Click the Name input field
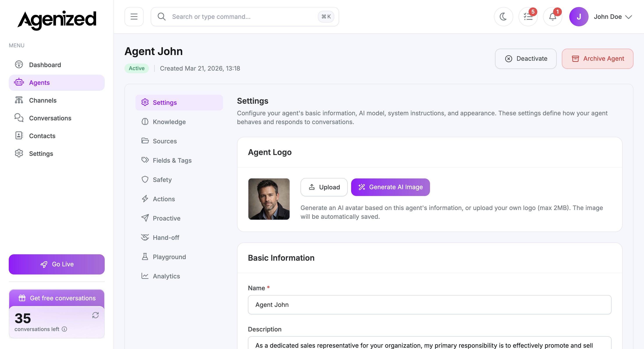The width and height of the screenshot is (644, 349). [x=430, y=305]
